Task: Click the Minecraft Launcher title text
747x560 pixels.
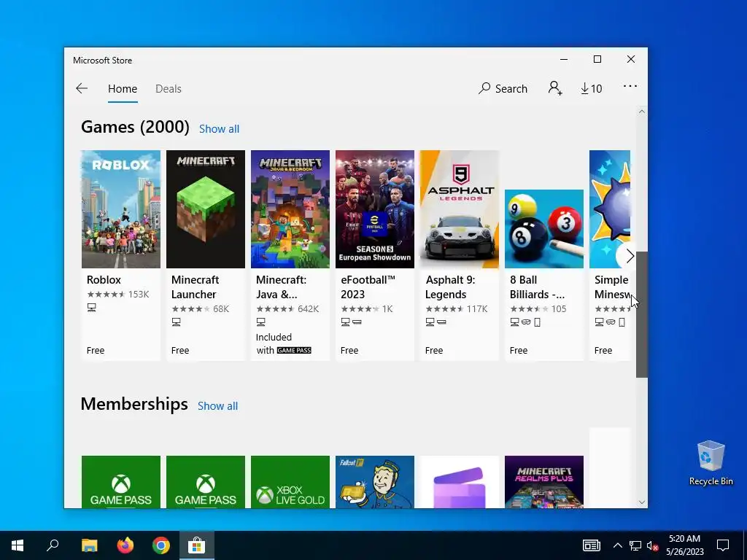Action: 195,287
